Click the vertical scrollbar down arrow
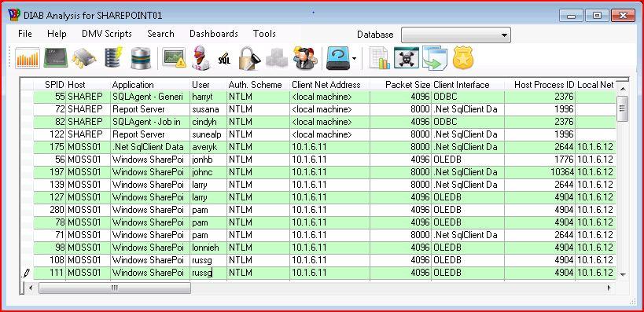This screenshot has width=644, height=312. [622, 274]
